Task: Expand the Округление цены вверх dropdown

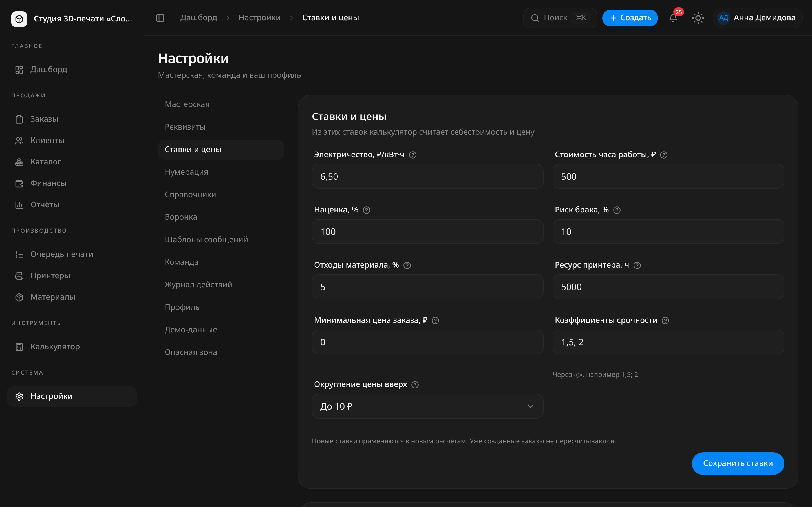Action: coord(427,406)
